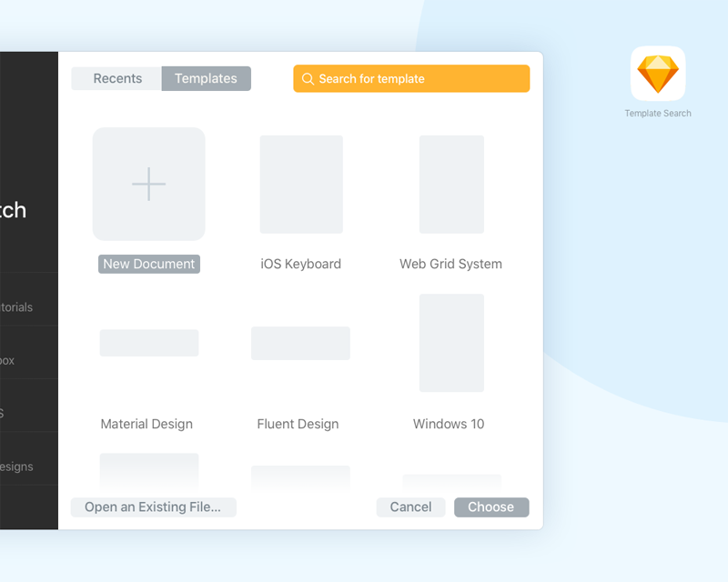Viewport: 728px width, 582px height.
Task: Confirm selection with the Choose button
Action: pos(491,507)
